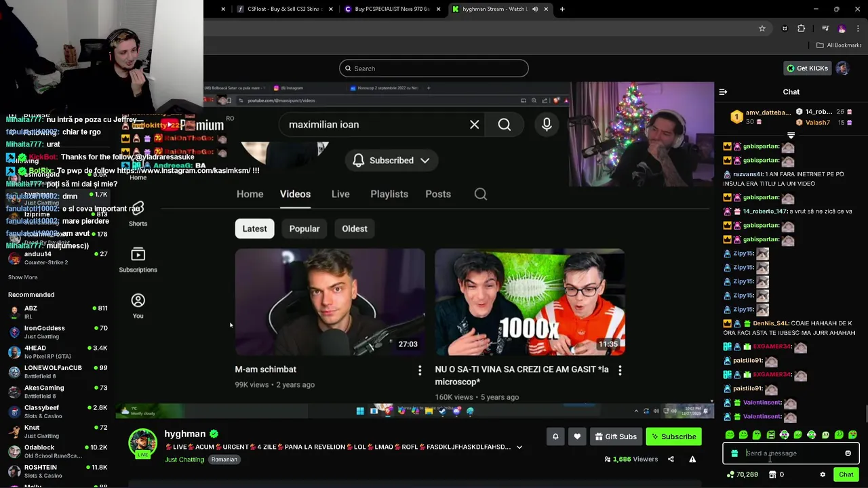Open the emote picker smiley icon
Screen dimensions: 868x488
848,453
